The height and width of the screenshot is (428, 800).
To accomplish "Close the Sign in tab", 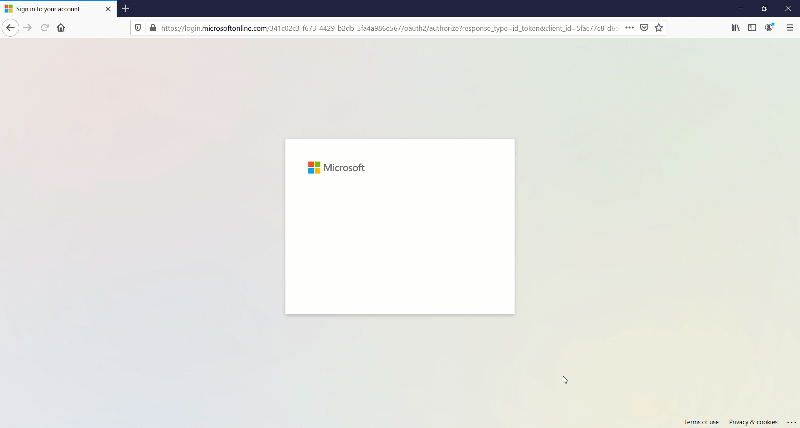I will (108, 9).
